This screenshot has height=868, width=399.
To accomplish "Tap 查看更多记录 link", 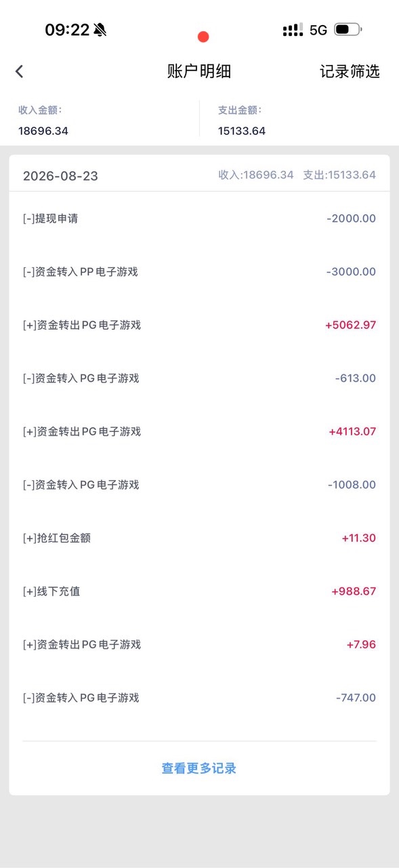I will pos(199,768).
